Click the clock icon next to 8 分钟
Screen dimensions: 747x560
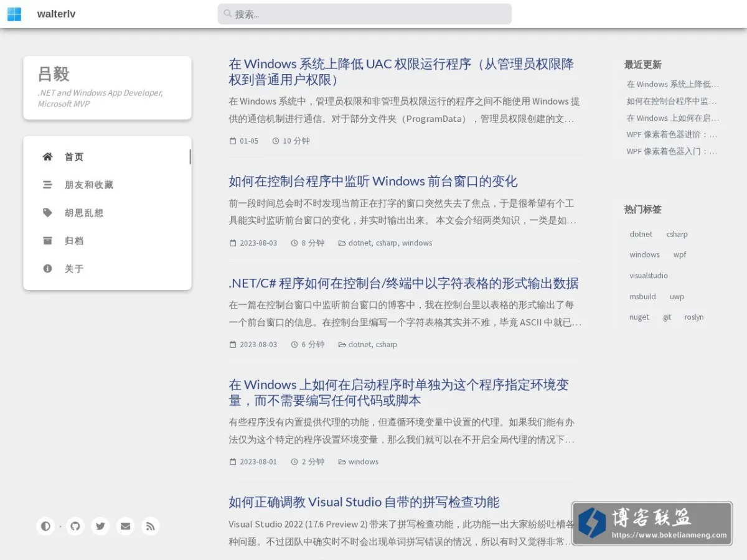294,243
